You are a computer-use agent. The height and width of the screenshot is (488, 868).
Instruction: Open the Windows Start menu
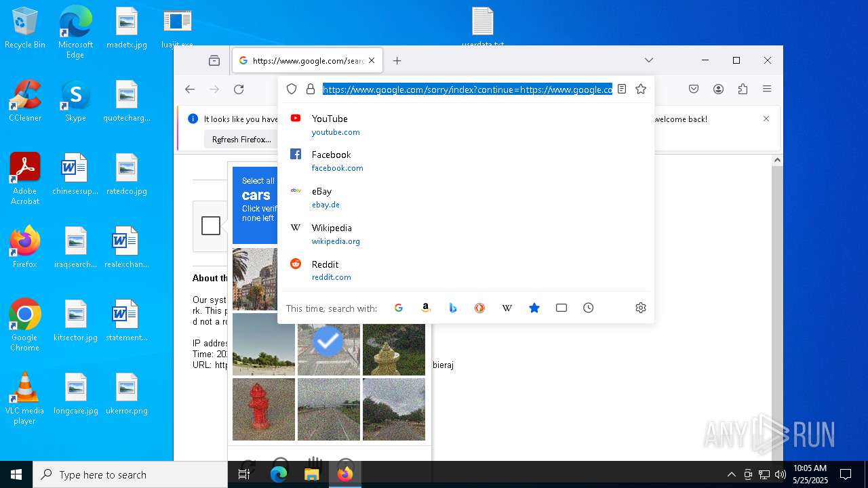pos(16,474)
